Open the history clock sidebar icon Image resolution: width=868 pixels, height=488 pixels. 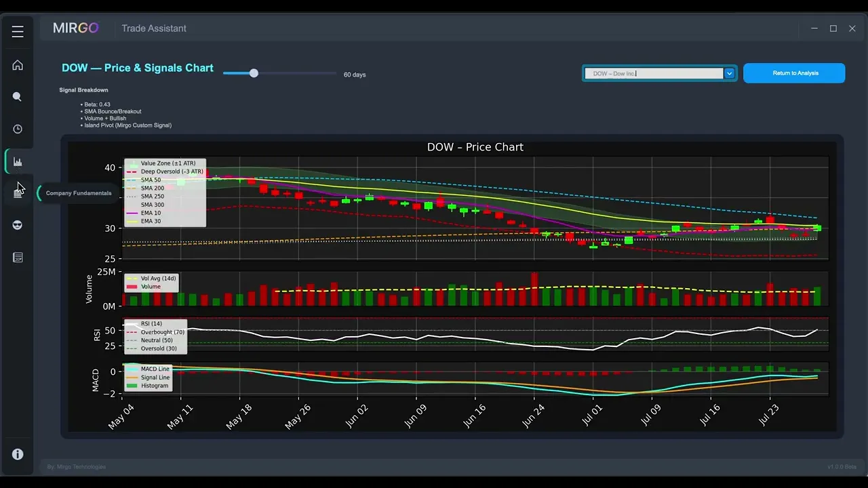click(18, 129)
